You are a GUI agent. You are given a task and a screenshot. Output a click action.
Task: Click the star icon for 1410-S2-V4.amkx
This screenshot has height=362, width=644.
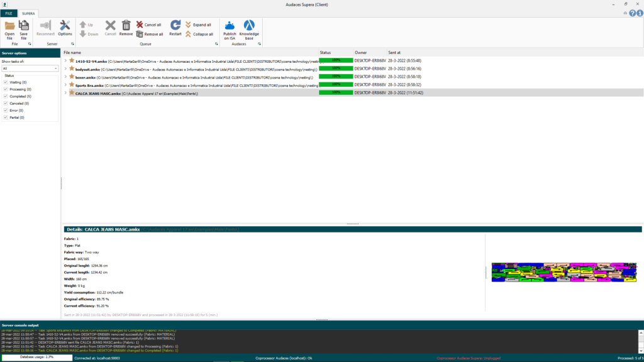[x=72, y=61]
